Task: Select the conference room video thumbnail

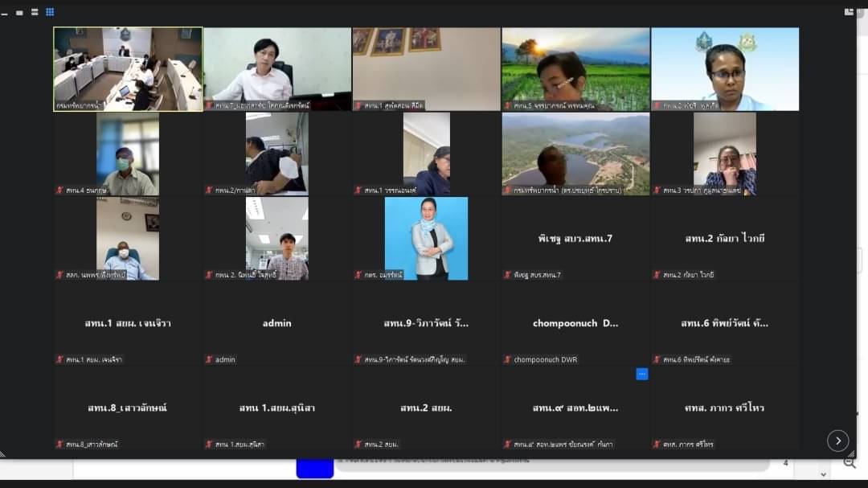Action: [128, 69]
